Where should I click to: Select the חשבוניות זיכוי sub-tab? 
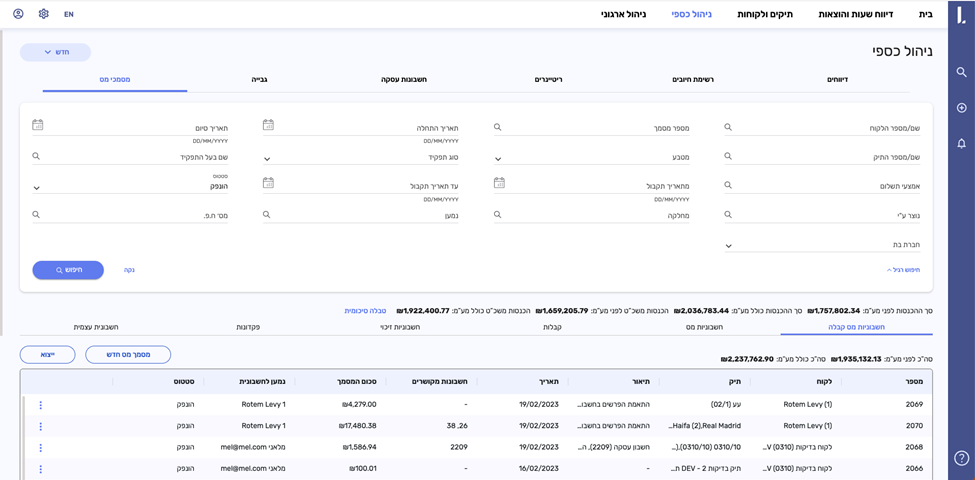(400, 327)
